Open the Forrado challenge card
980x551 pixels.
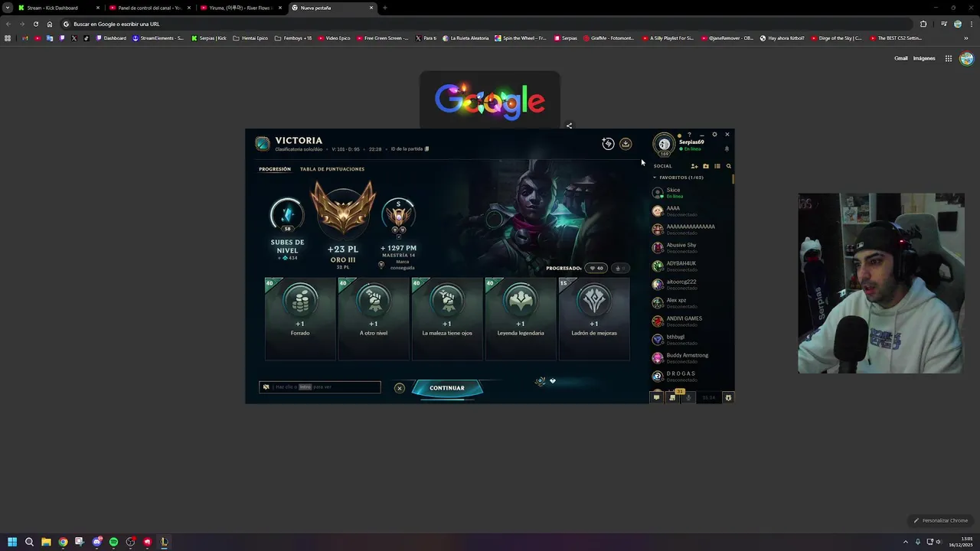(300, 318)
